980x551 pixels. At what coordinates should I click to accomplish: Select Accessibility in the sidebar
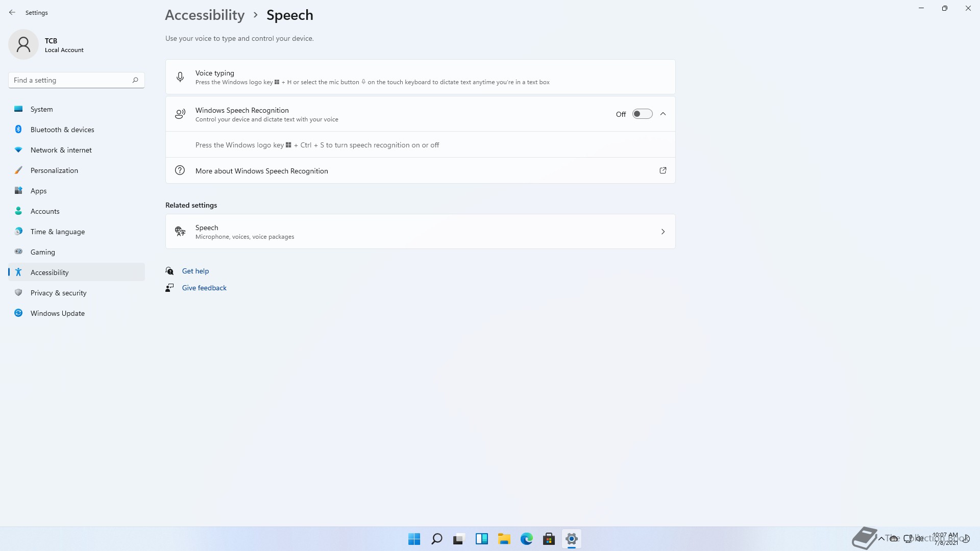[77, 272]
